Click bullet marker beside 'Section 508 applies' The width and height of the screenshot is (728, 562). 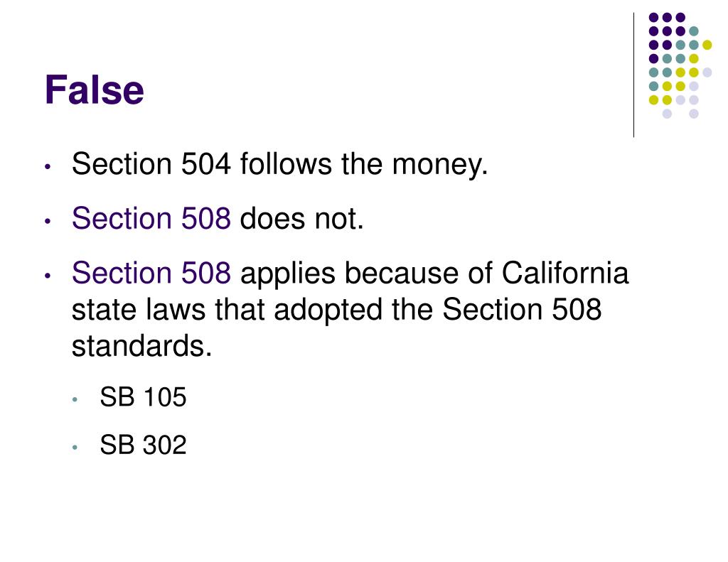pyautogui.click(x=48, y=276)
